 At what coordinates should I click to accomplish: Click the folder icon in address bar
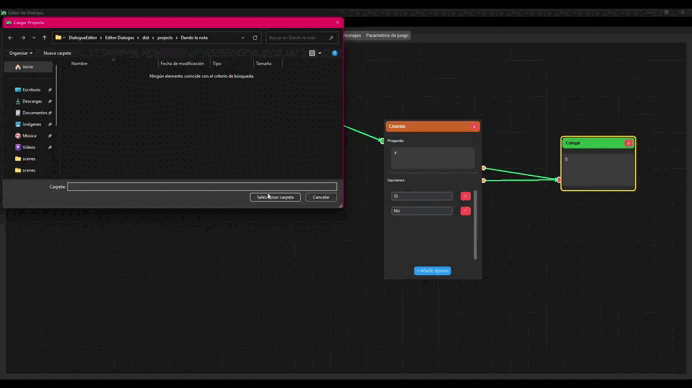tap(58, 38)
